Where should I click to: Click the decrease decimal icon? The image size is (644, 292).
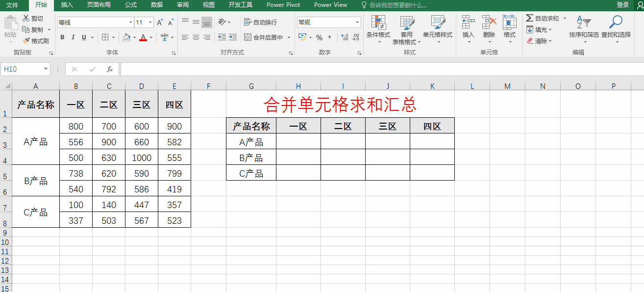(356, 37)
